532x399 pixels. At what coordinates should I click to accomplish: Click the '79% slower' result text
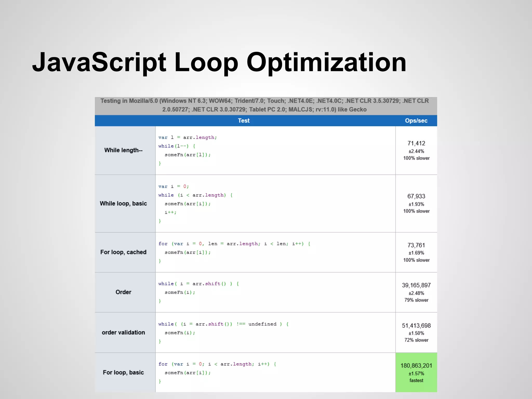tap(416, 300)
